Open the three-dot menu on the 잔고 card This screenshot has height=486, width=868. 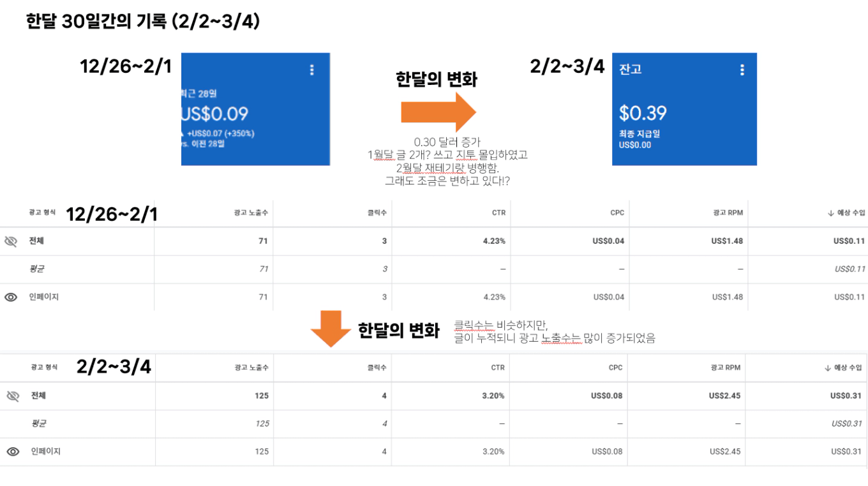tap(742, 70)
